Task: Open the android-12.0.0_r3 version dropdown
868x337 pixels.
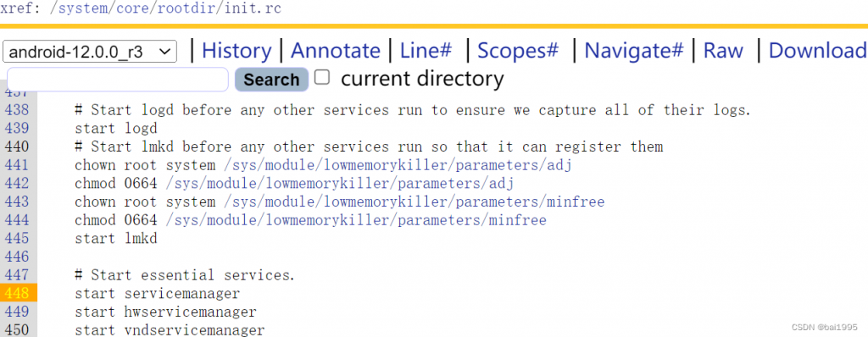Action: point(90,52)
